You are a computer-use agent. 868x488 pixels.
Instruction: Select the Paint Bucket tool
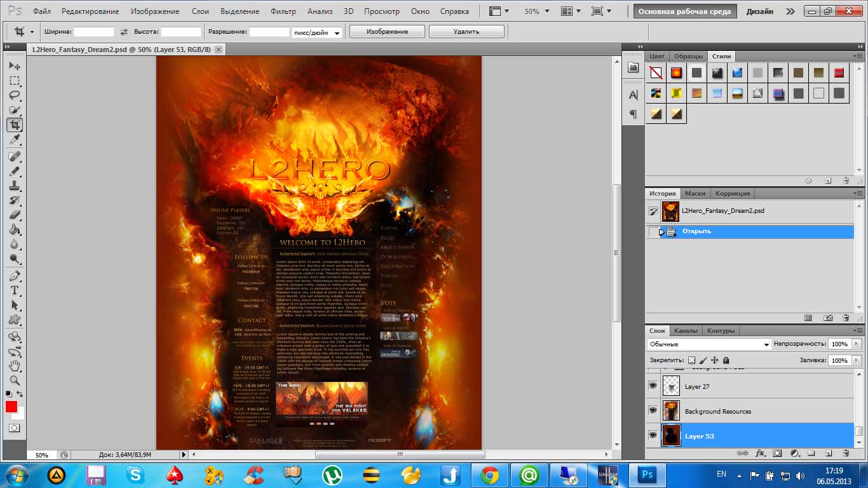click(x=15, y=230)
